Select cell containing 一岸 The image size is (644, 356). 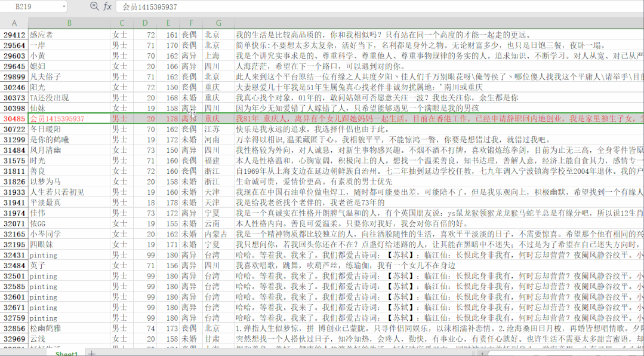(x=69, y=45)
